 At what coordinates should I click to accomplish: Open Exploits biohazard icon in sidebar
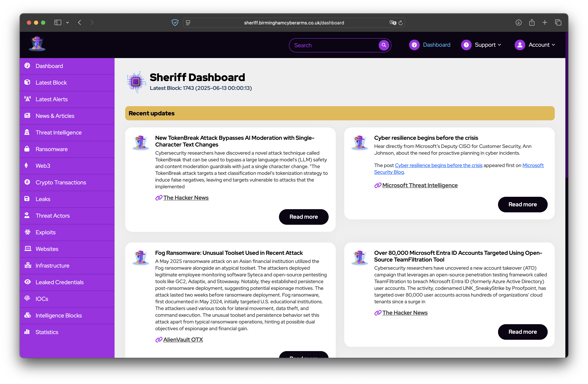[27, 232]
